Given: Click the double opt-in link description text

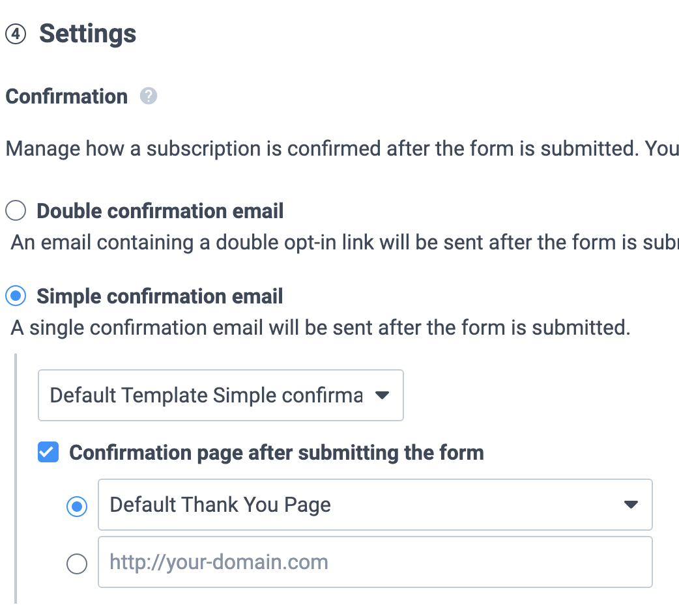Looking at the screenshot, I should point(345,242).
